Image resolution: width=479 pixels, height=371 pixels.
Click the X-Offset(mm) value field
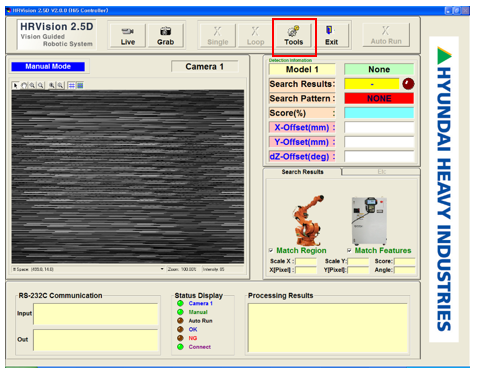pyautogui.click(x=379, y=127)
